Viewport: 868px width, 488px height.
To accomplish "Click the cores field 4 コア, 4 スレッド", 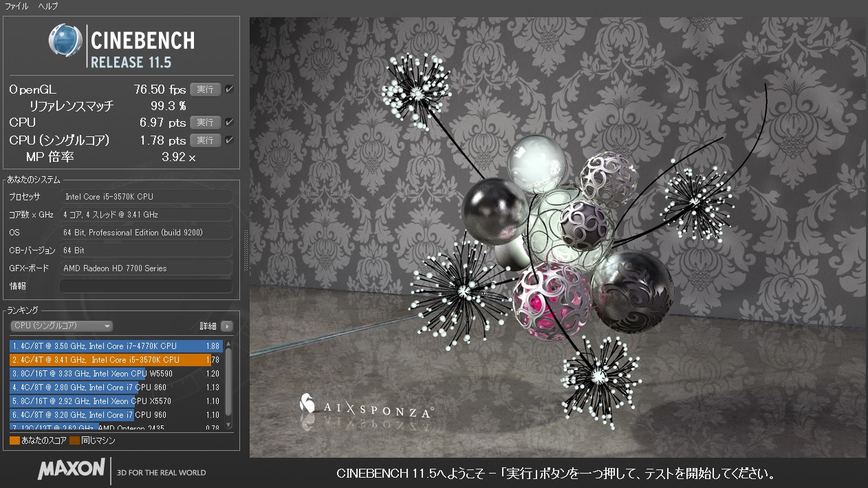I will click(146, 215).
